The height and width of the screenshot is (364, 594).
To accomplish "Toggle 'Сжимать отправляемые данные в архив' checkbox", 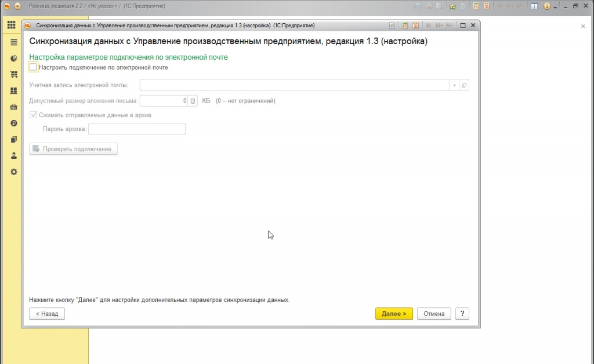I will pyautogui.click(x=33, y=115).
